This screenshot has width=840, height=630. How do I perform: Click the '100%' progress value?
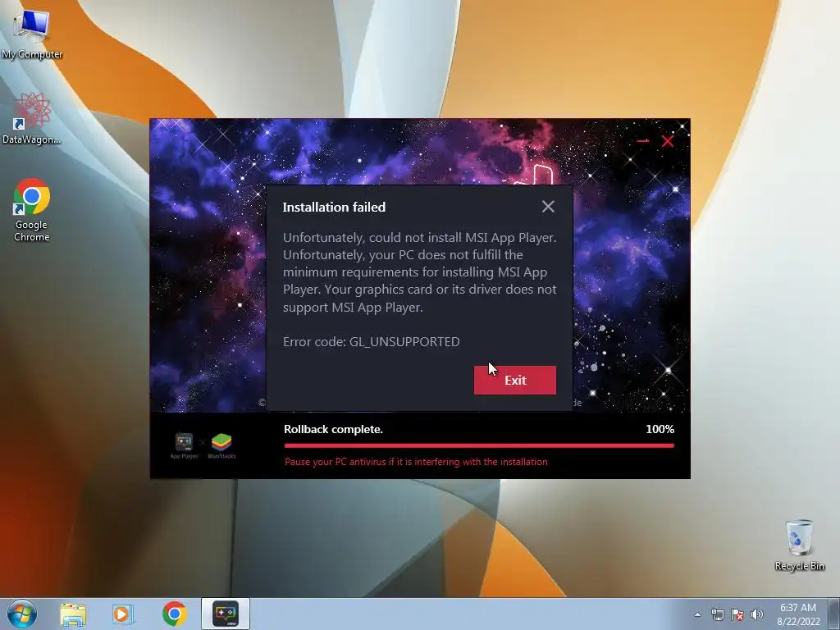pyautogui.click(x=660, y=429)
